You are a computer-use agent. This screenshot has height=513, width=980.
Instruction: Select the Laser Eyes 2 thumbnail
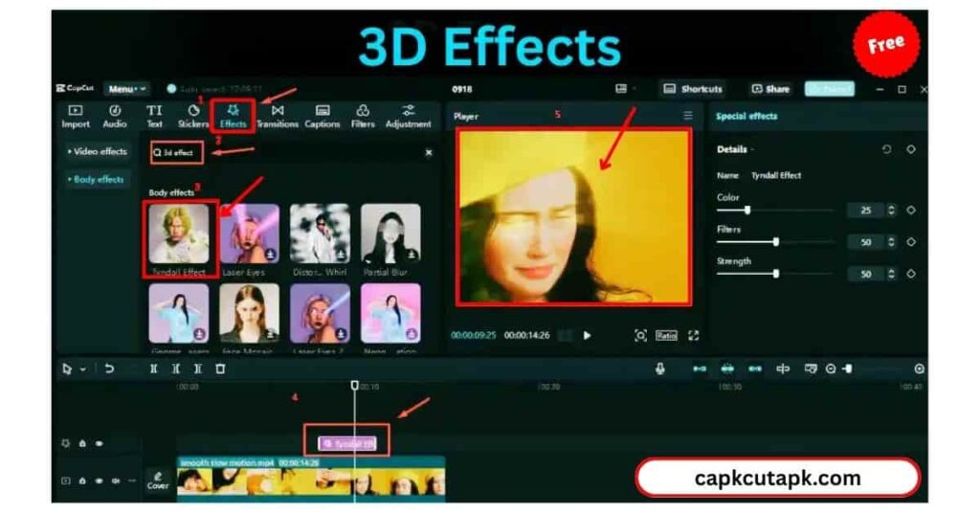click(320, 313)
